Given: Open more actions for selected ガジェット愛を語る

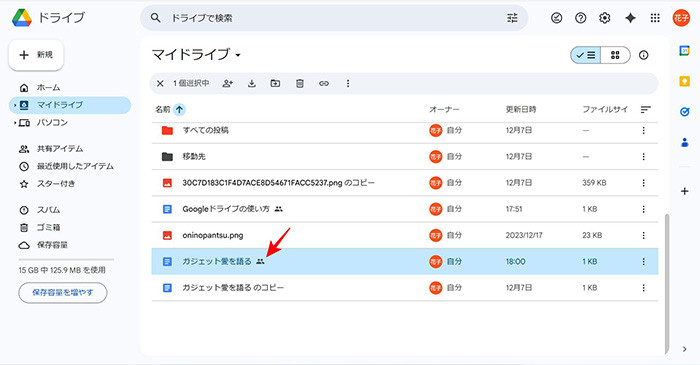Looking at the screenshot, I should [x=643, y=261].
